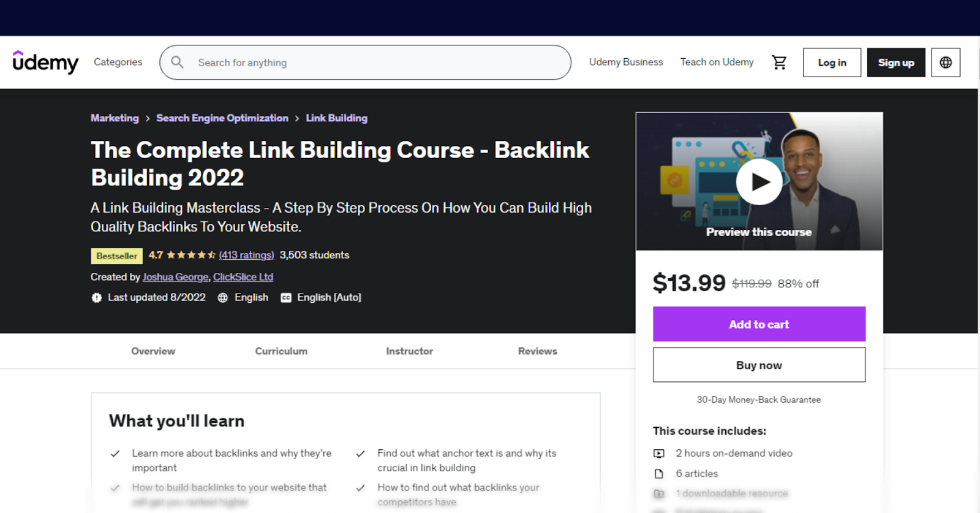Click the $13.99 price text
Image resolution: width=980 pixels, height=513 pixels.
coord(689,283)
